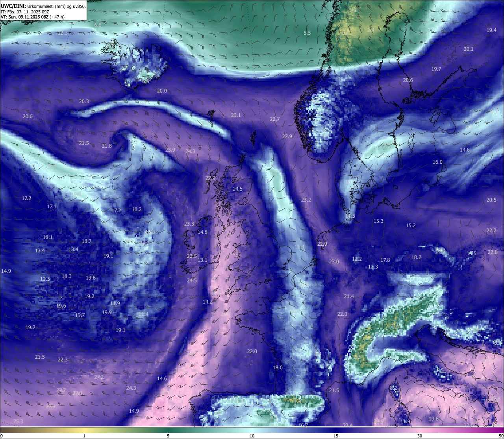Select the 22.5 value over western Ireland

[x=192, y=256]
